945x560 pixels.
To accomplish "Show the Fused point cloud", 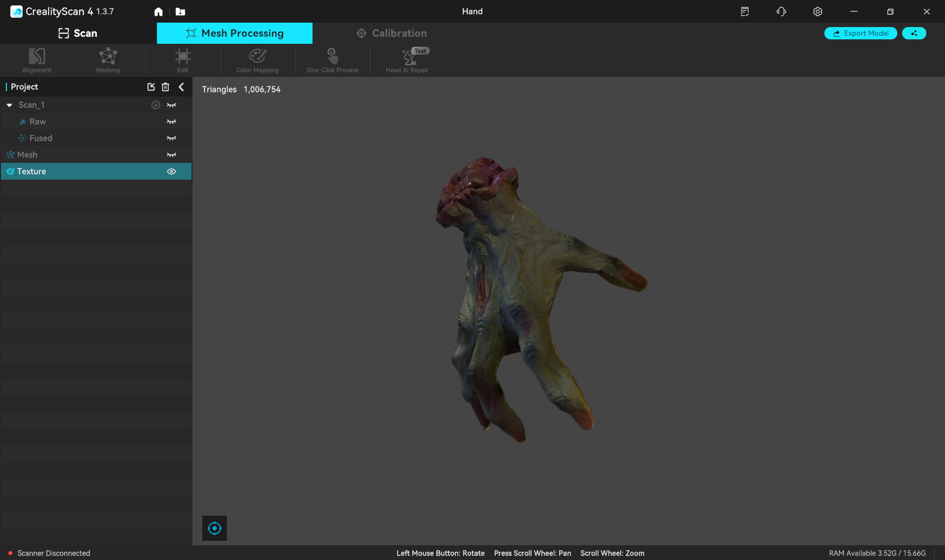I will (x=171, y=138).
